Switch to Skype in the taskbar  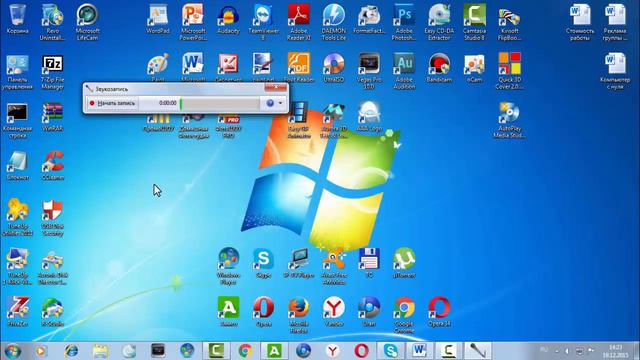391,351
